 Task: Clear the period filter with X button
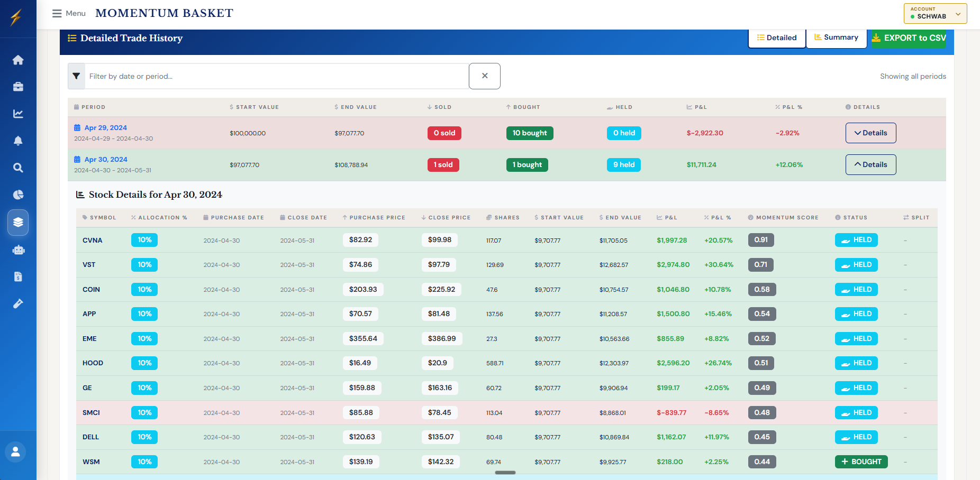tap(484, 76)
